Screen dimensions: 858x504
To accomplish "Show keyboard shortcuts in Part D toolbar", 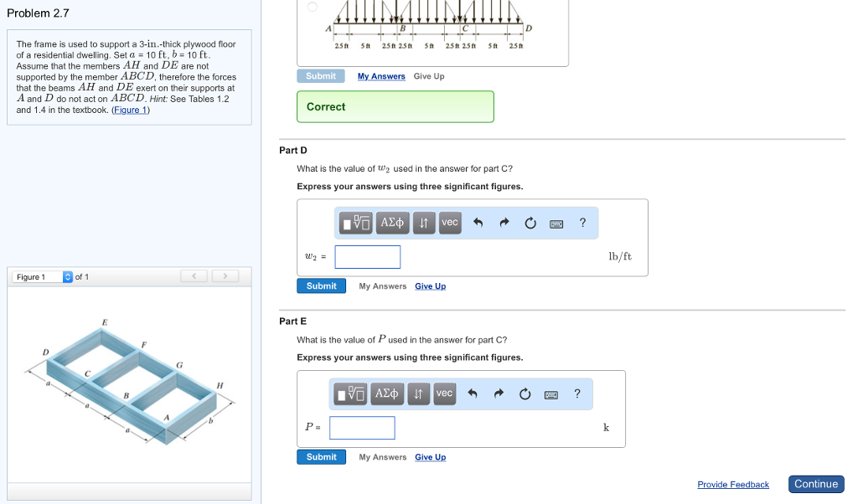I will click(x=556, y=224).
